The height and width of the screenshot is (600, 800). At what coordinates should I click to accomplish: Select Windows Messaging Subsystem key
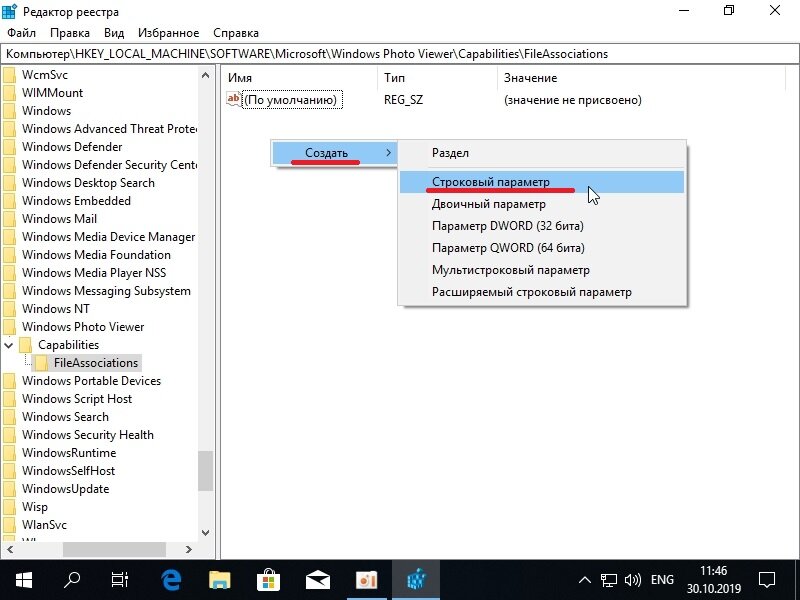click(x=106, y=291)
